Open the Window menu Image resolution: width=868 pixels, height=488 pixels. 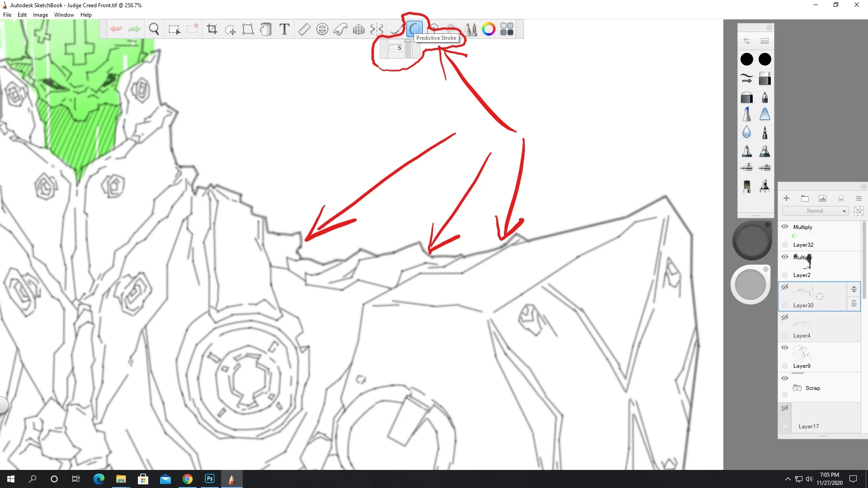pyautogui.click(x=64, y=15)
